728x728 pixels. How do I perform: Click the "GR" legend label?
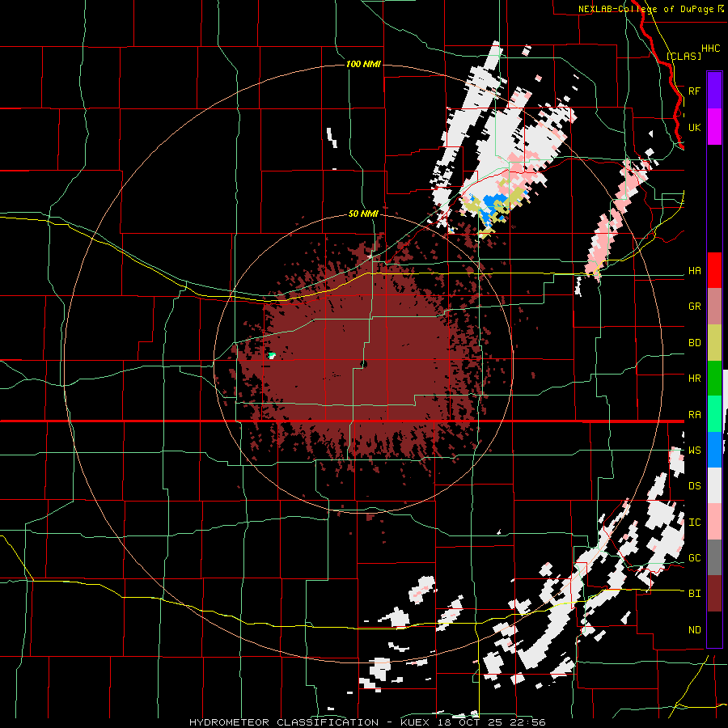coord(694,307)
